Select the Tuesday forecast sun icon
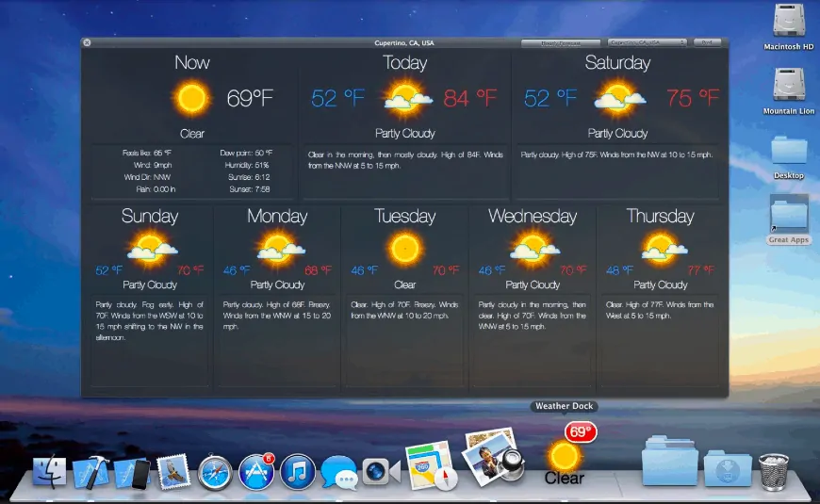The image size is (820, 504). (405, 248)
